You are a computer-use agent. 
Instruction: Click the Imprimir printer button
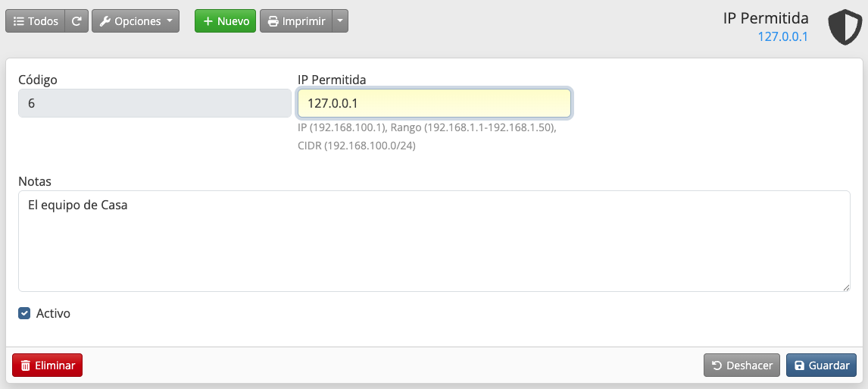pyautogui.click(x=296, y=21)
